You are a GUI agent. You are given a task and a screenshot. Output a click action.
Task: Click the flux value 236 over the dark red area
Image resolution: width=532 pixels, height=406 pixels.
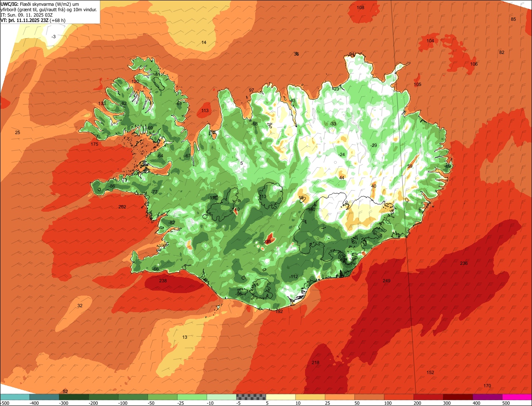[x=464, y=264]
